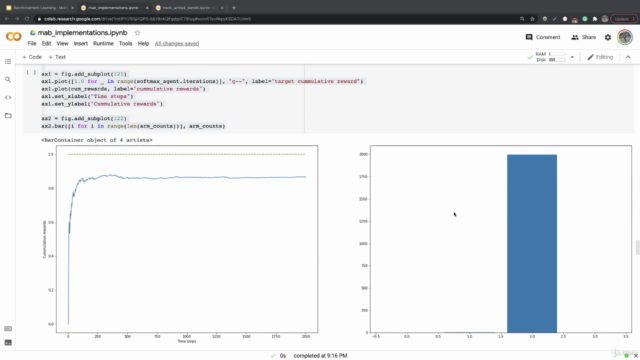Screen dimensions: 640x360
Task: Close the Reinforcement Learning browser tab
Action: click(73, 8)
